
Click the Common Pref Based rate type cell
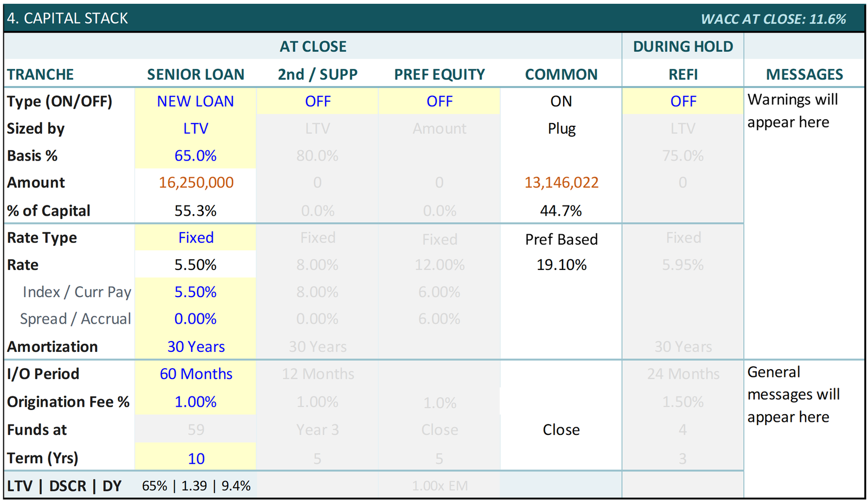[x=561, y=239]
